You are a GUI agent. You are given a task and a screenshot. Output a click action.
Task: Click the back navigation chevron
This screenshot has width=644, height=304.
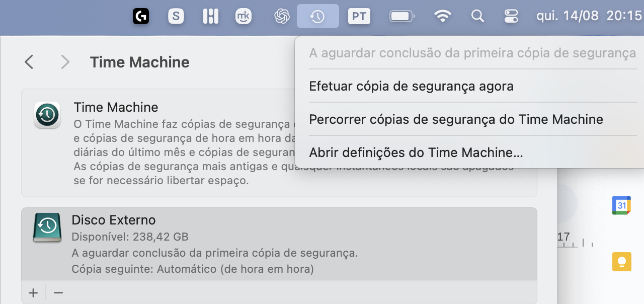[x=28, y=61]
